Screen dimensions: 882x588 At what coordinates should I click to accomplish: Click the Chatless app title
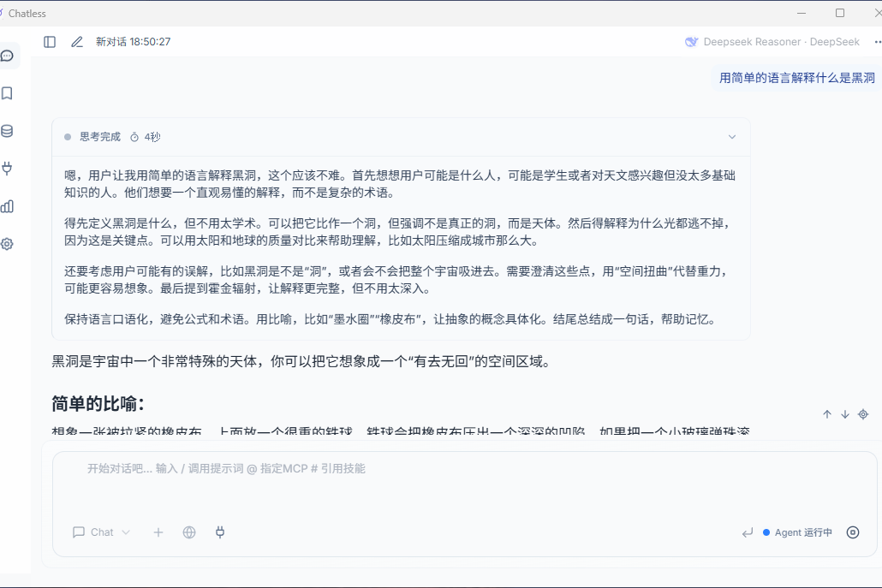(27, 14)
